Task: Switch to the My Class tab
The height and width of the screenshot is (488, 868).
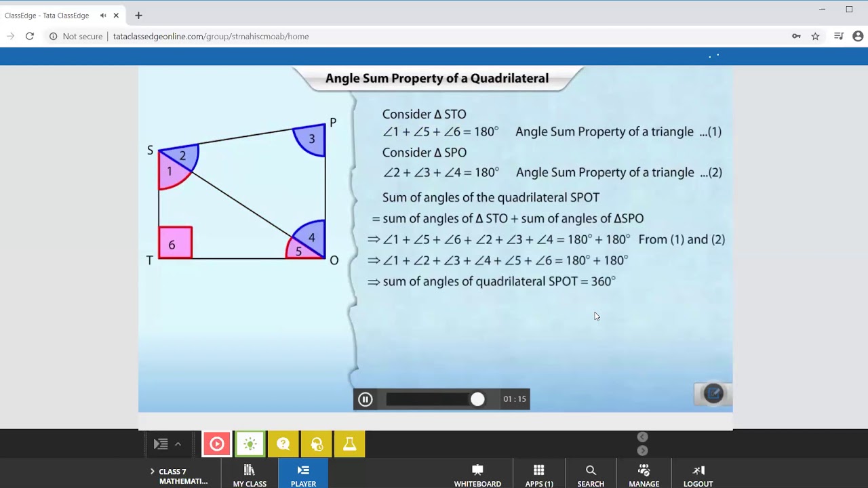Action: [x=250, y=476]
